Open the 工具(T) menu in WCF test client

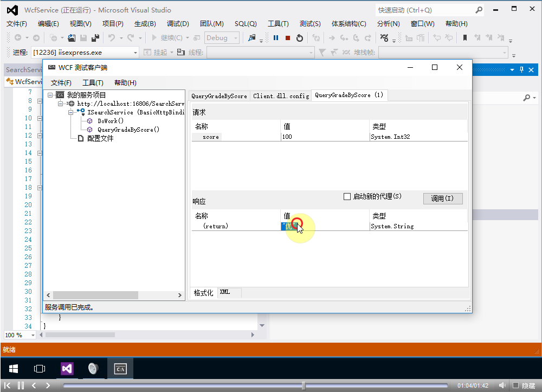tap(93, 82)
